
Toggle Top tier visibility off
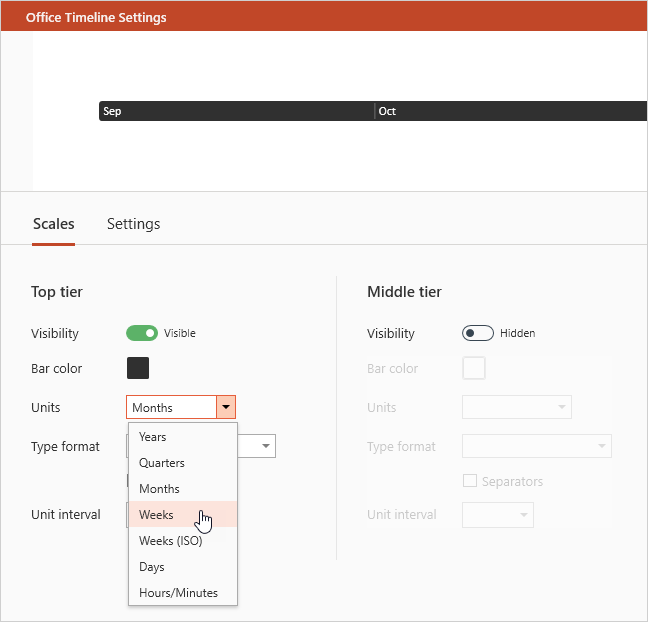click(142, 333)
